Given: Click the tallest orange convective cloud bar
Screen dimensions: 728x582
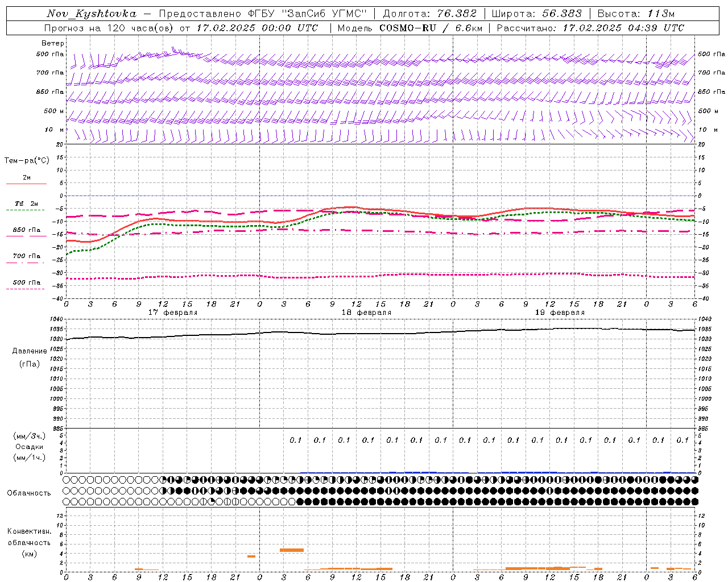Looking at the screenshot, I should tap(292, 550).
